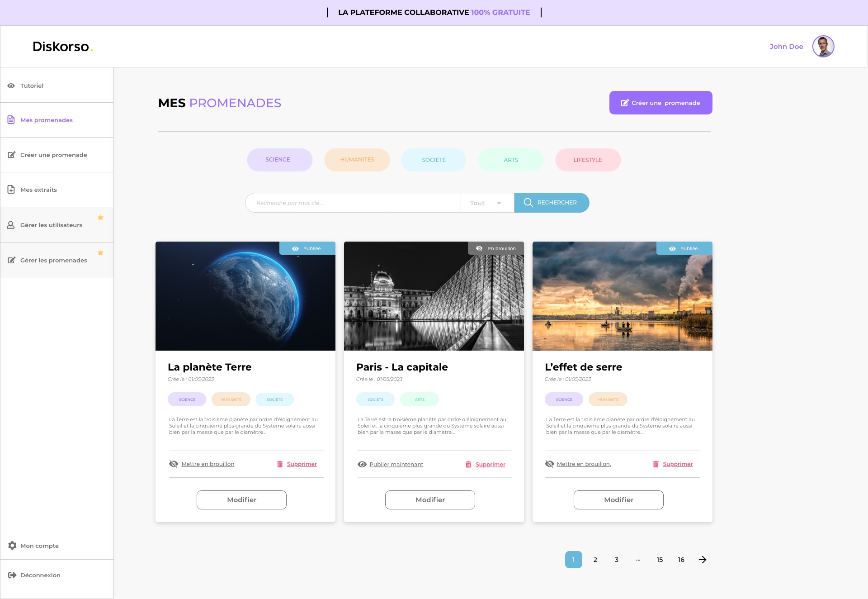Click the eye icon beside Tutoriel
The height and width of the screenshot is (599, 868).
(x=11, y=86)
